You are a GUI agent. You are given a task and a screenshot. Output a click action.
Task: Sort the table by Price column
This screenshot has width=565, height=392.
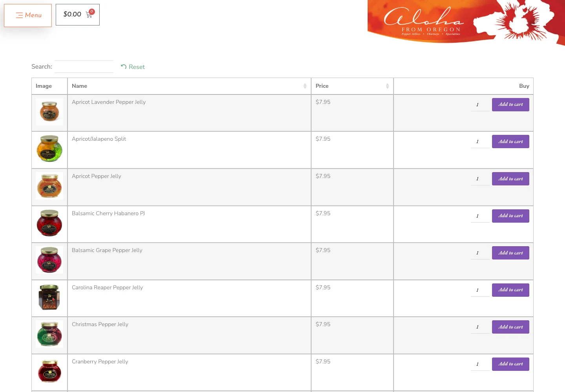352,86
